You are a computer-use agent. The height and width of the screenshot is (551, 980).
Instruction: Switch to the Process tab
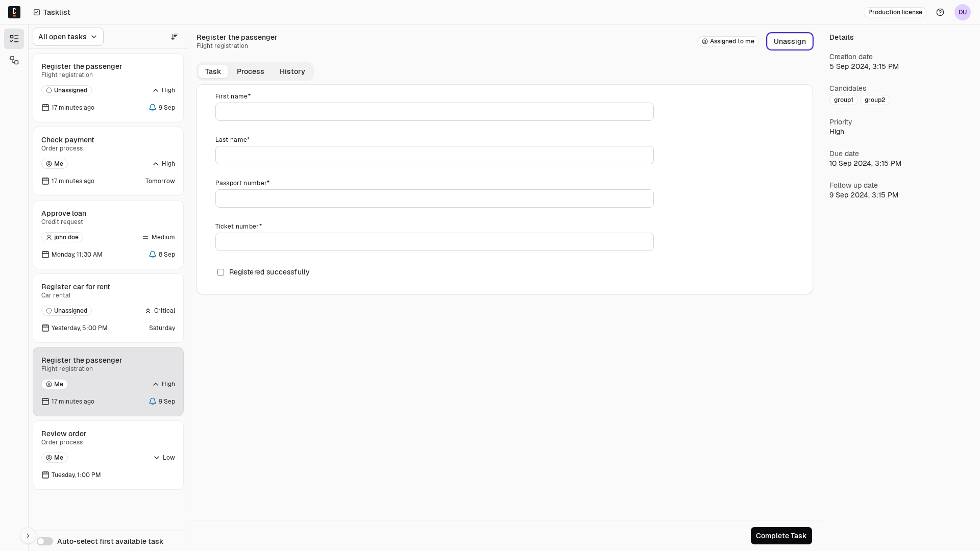click(251, 71)
